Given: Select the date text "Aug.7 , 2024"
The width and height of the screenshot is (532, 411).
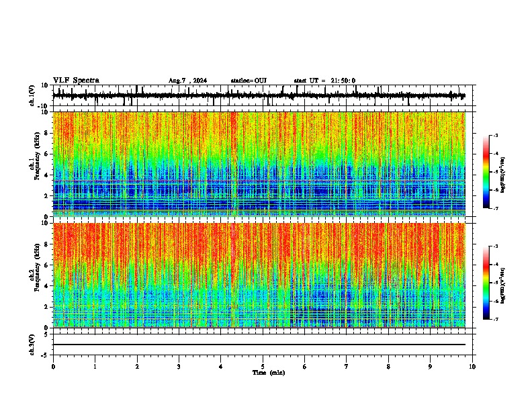Looking at the screenshot, I should coord(187,81).
